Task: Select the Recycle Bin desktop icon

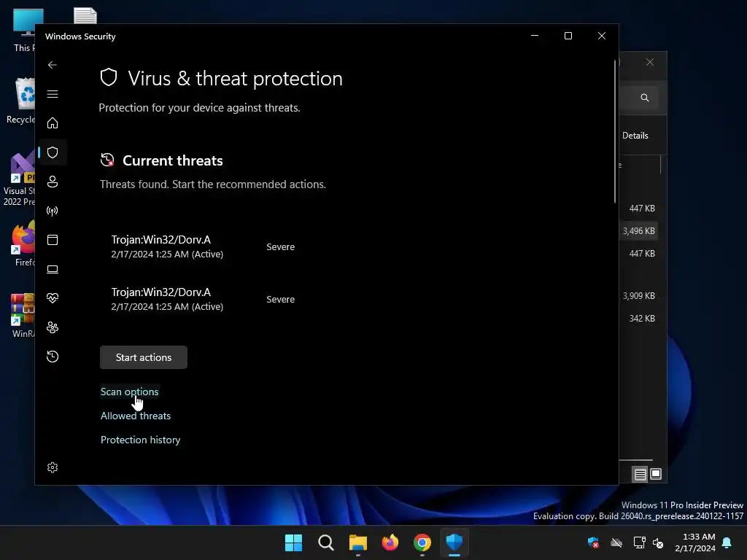Action: pyautogui.click(x=21, y=101)
